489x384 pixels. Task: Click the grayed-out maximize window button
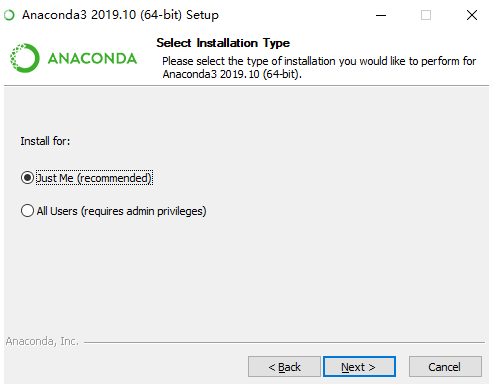[x=426, y=15]
